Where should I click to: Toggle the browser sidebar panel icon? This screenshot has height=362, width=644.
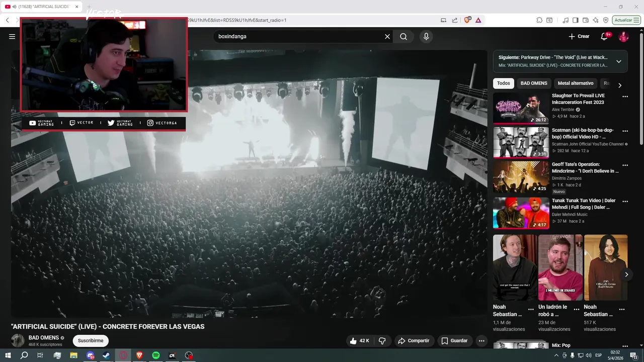pos(576,20)
